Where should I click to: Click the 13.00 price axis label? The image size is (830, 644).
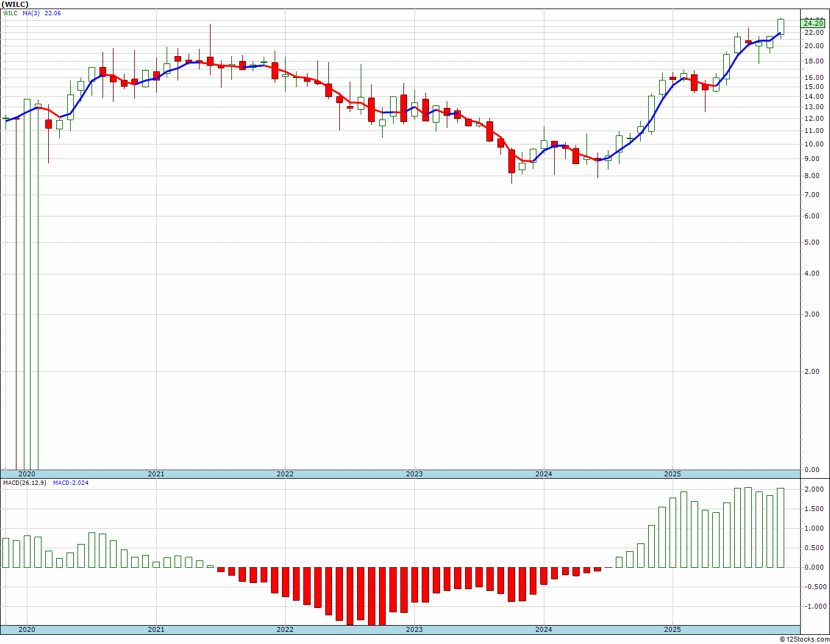tap(814, 107)
